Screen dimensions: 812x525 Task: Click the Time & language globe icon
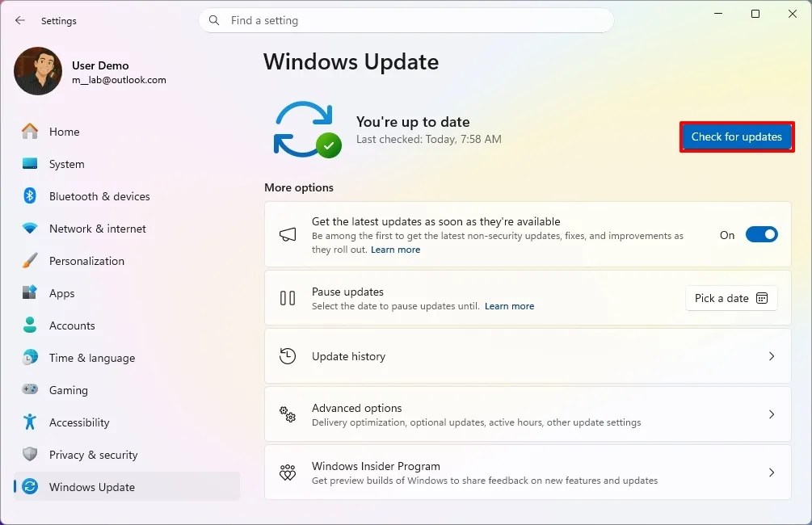(x=30, y=357)
